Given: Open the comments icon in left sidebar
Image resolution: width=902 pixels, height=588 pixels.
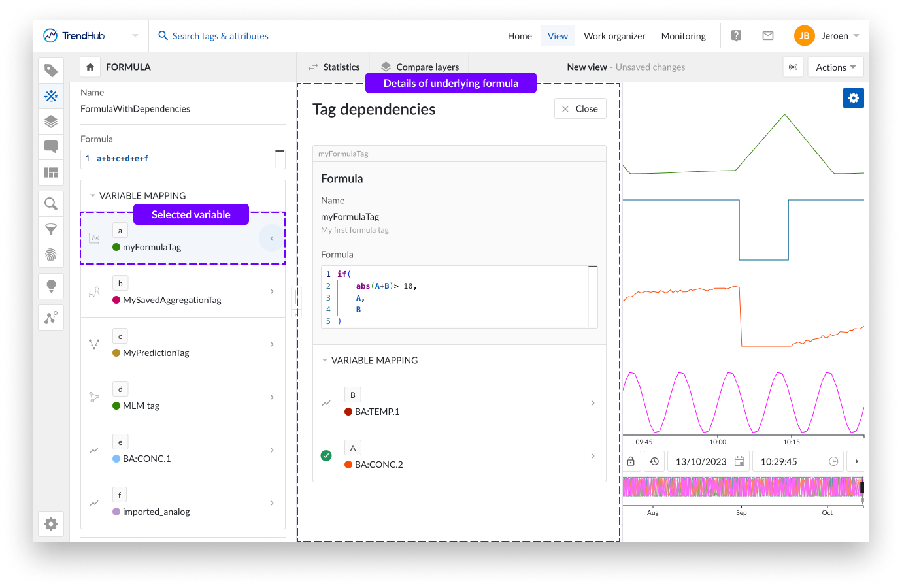Looking at the screenshot, I should click(51, 146).
